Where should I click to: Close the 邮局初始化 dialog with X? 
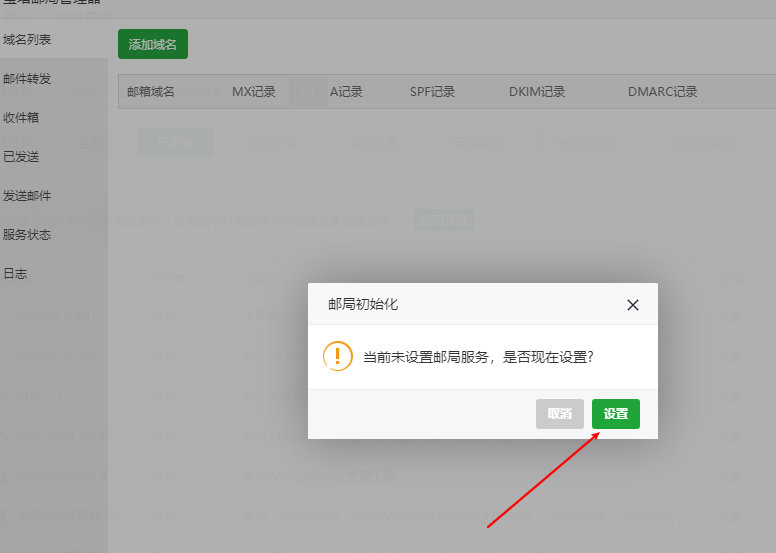[x=632, y=305]
